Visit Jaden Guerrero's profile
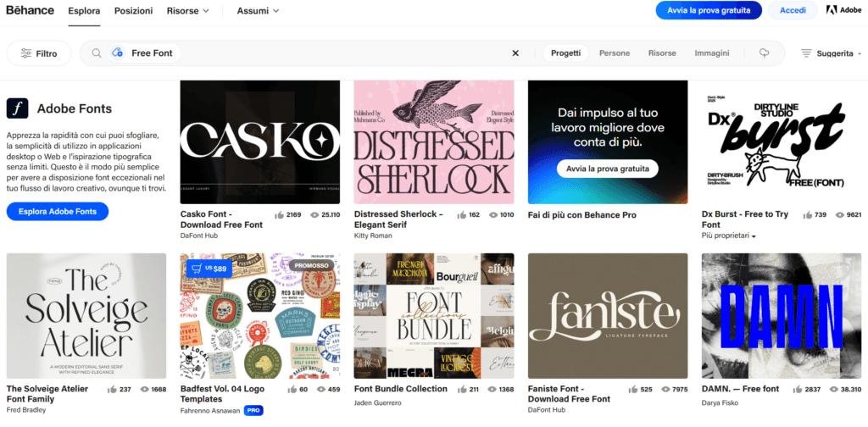868x427 pixels. coord(378,402)
